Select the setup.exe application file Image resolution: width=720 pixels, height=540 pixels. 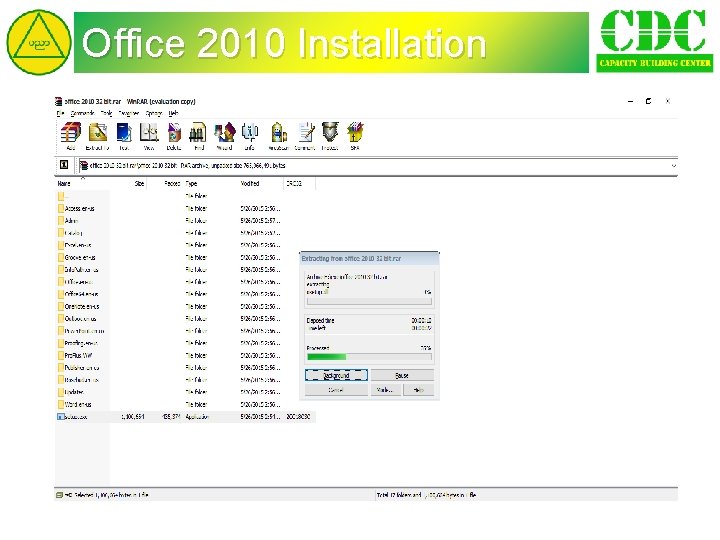click(x=75, y=416)
